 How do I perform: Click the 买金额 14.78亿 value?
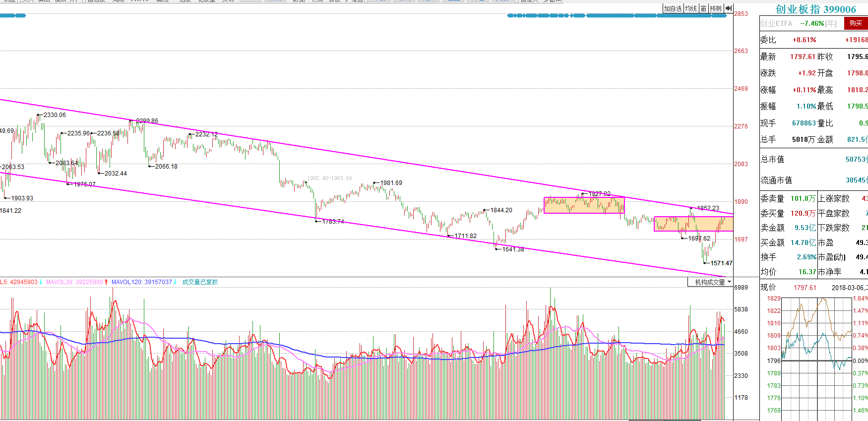click(x=803, y=242)
